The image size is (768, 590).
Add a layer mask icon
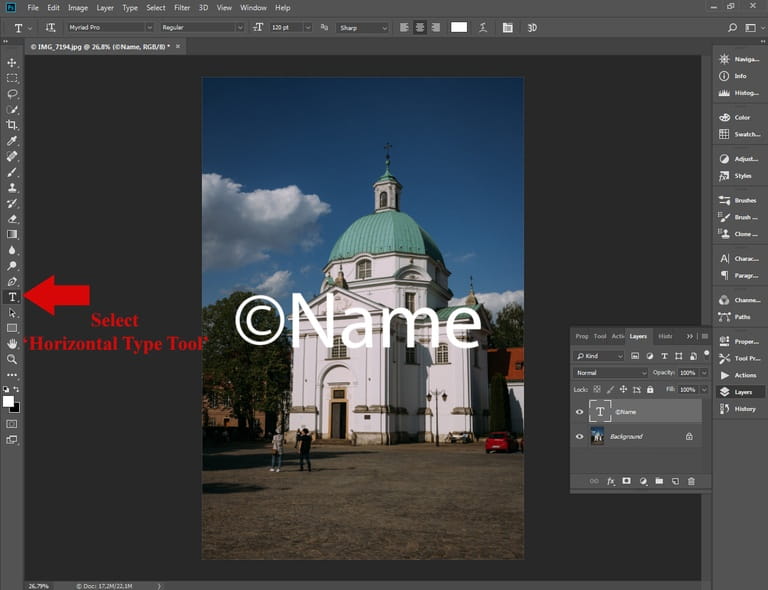[x=626, y=481]
